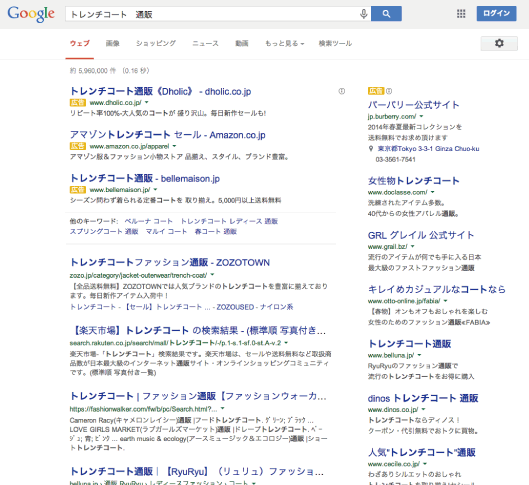Click related keyword トレンチコート レディース 通販
Image resolution: width=529 pixels, height=485 pixels.
tap(229, 221)
